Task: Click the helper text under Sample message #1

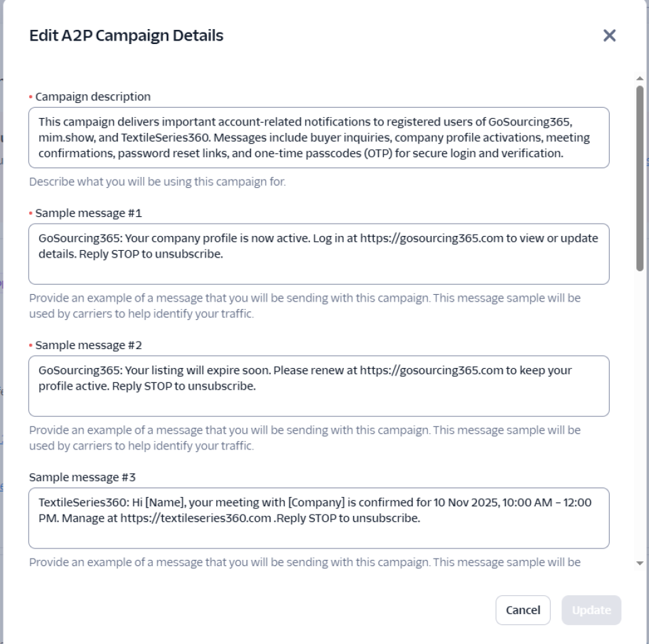Action: [x=304, y=306]
